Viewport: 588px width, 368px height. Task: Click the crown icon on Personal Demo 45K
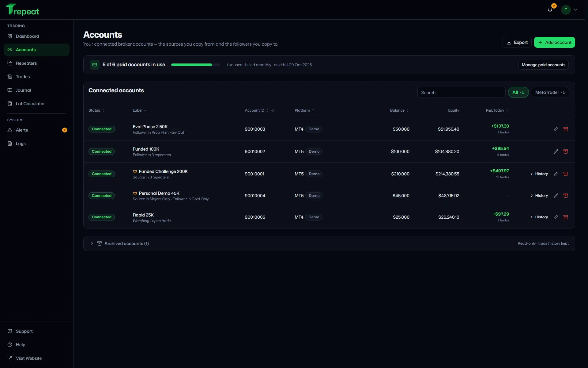[x=135, y=193]
